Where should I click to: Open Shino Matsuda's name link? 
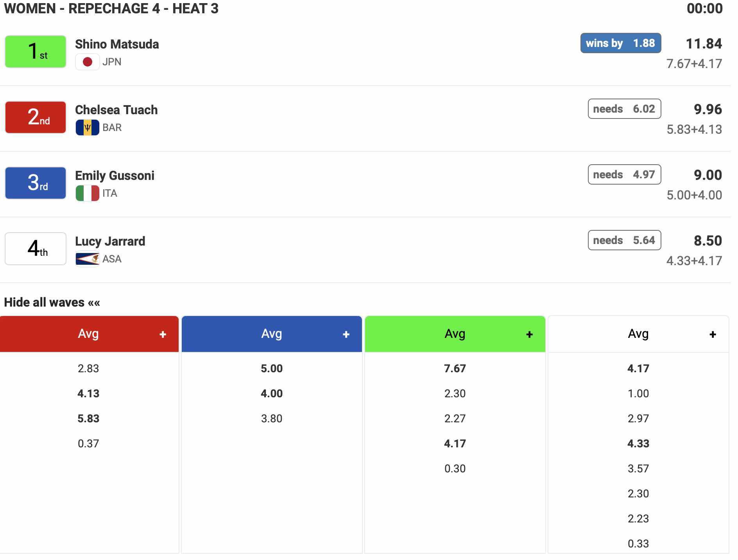(117, 44)
